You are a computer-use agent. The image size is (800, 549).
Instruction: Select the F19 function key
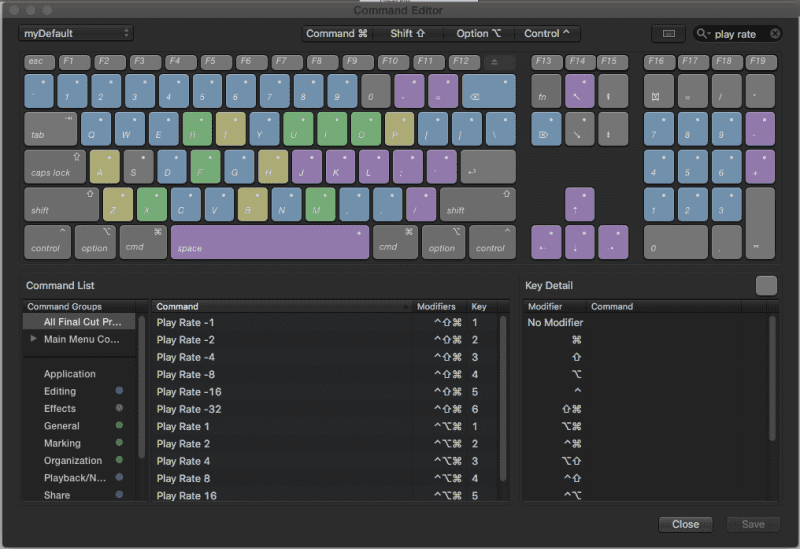coord(761,62)
